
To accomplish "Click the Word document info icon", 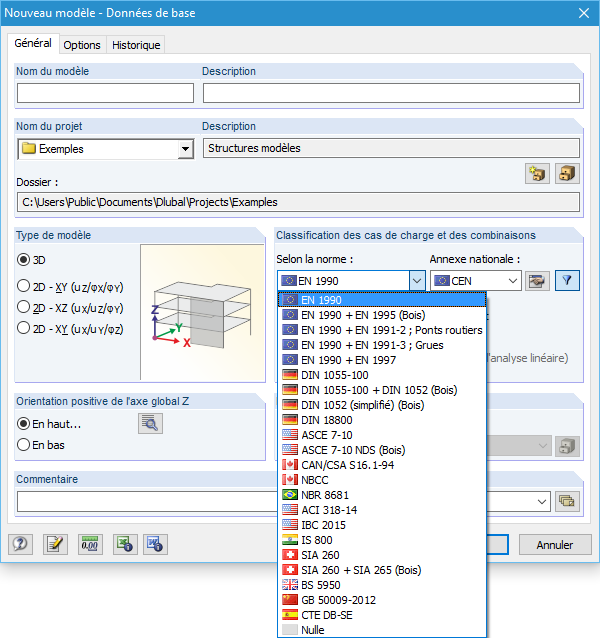I will 155,544.
